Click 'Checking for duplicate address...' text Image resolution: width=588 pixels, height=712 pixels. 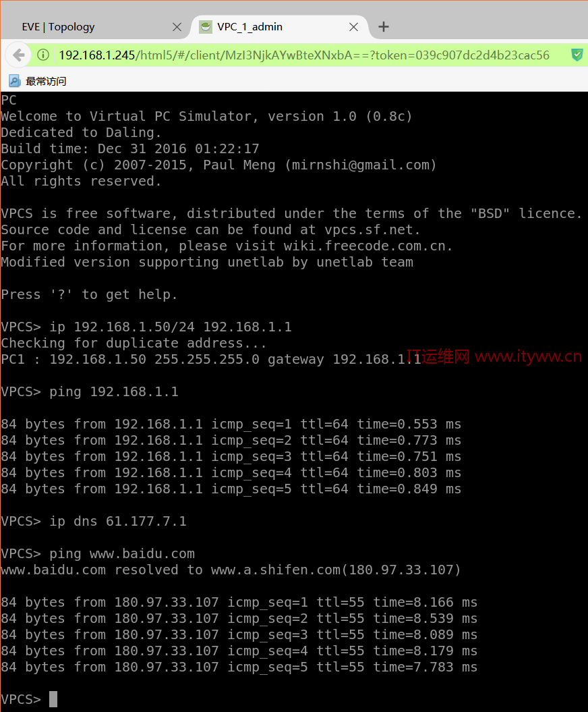pyautogui.click(x=134, y=344)
